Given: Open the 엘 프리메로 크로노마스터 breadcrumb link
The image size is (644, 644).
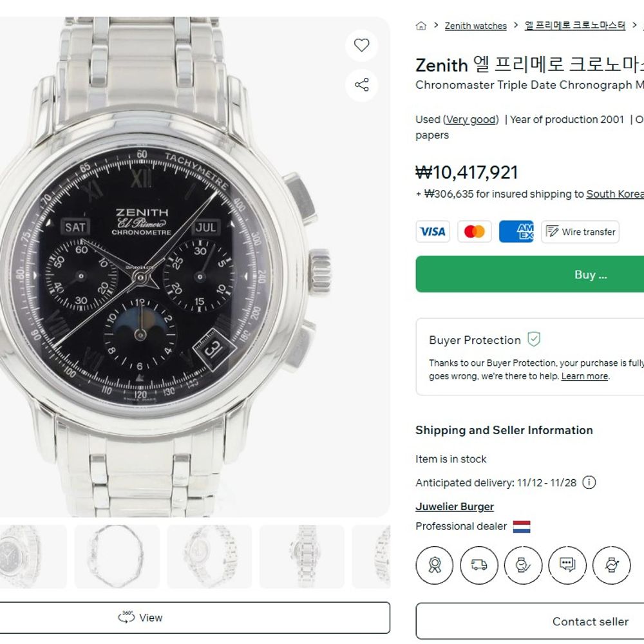Looking at the screenshot, I should pyautogui.click(x=575, y=26).
